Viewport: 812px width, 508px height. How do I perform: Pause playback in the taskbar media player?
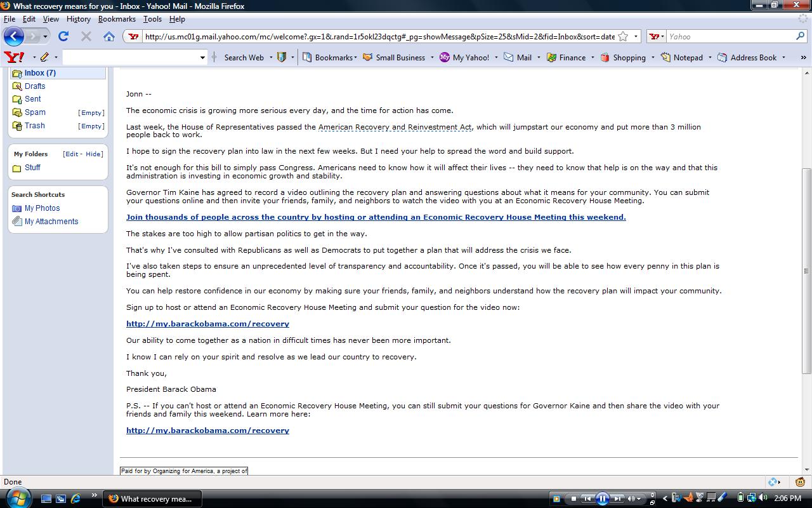pyautogui.click(x=602, y=498)
